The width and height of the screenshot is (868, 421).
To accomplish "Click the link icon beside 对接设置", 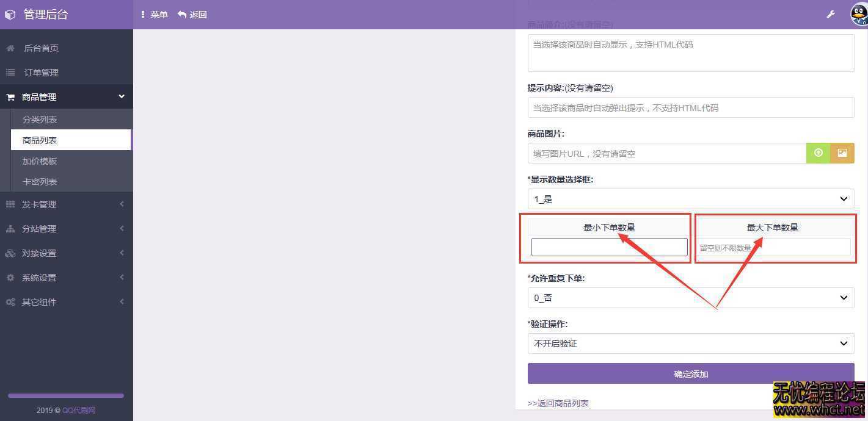I will coord(10,253).
